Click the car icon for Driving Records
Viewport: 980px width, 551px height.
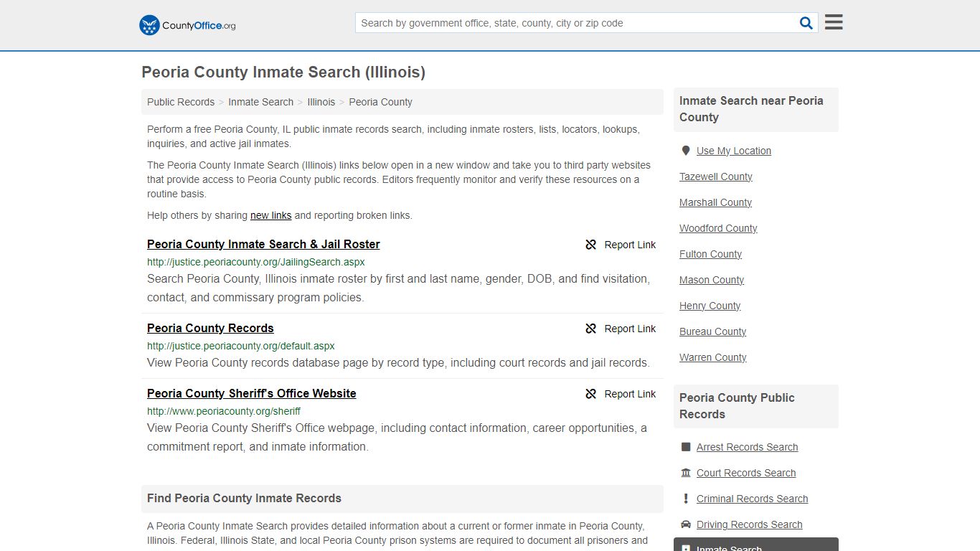point(686,524)
